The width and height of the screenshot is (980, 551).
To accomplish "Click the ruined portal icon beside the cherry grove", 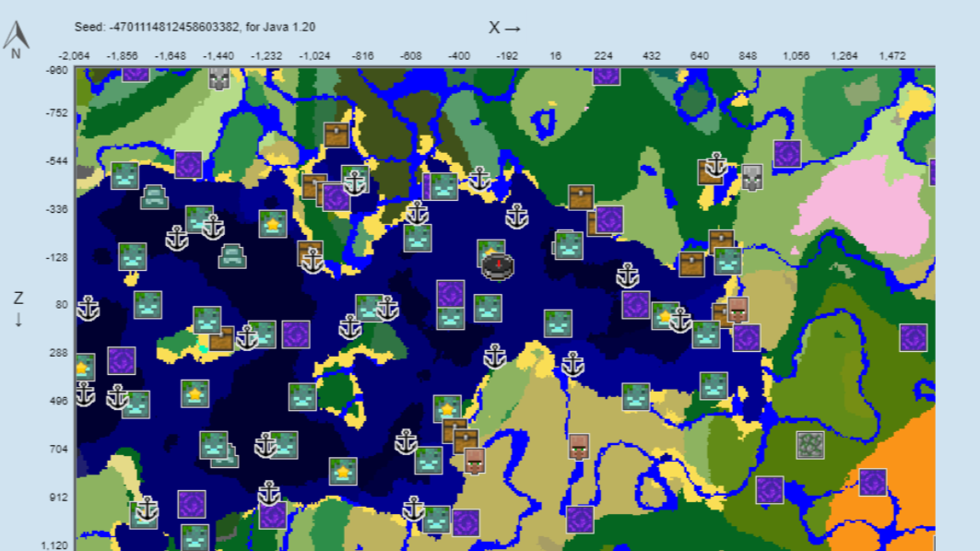I will [x=786, y=155].
